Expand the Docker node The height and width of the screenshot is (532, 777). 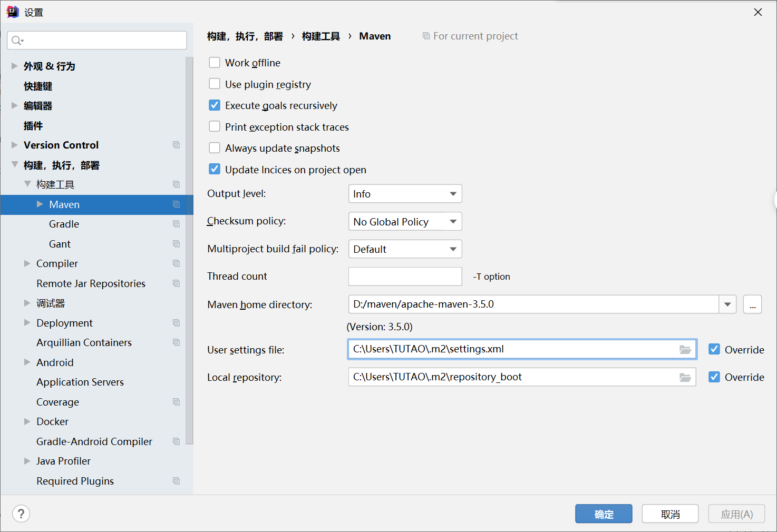[27, 421]
